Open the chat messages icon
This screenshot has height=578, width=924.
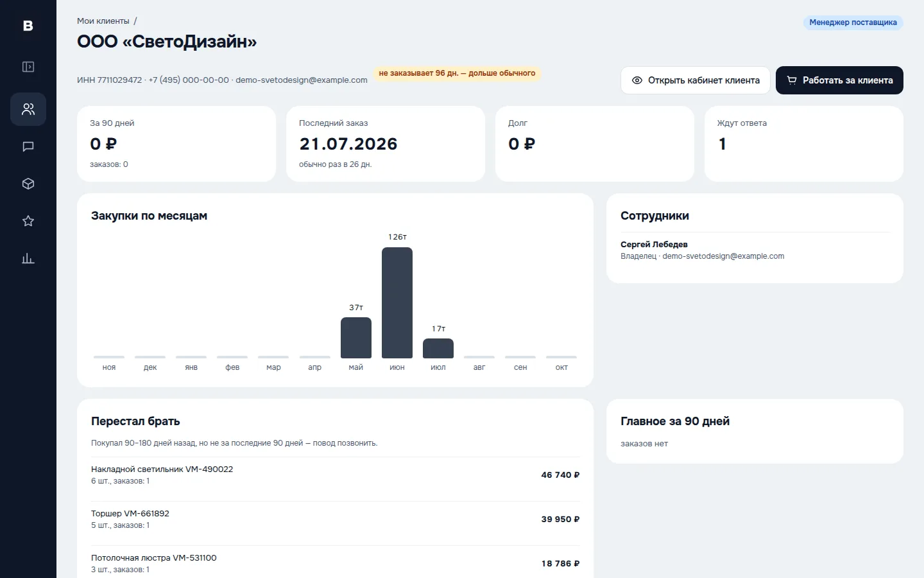pos(28,146)
